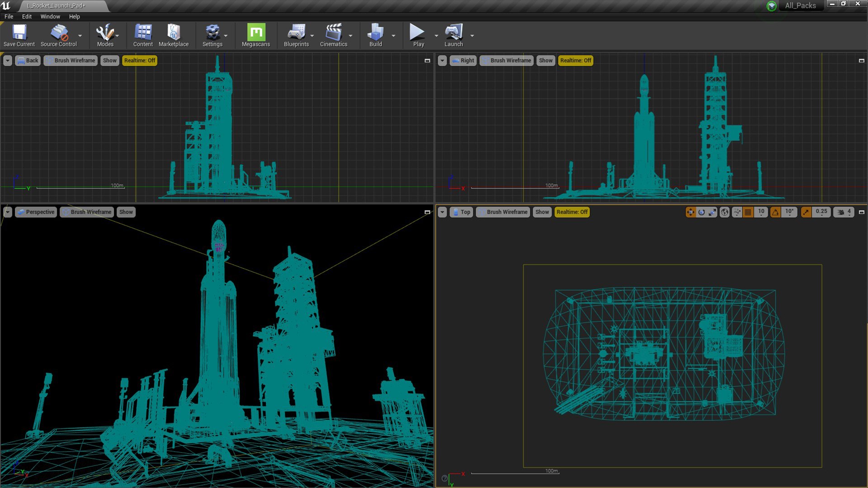Click Show in Perspective viewport
This screenshot has height=488, width=868.
pos(126,212)
